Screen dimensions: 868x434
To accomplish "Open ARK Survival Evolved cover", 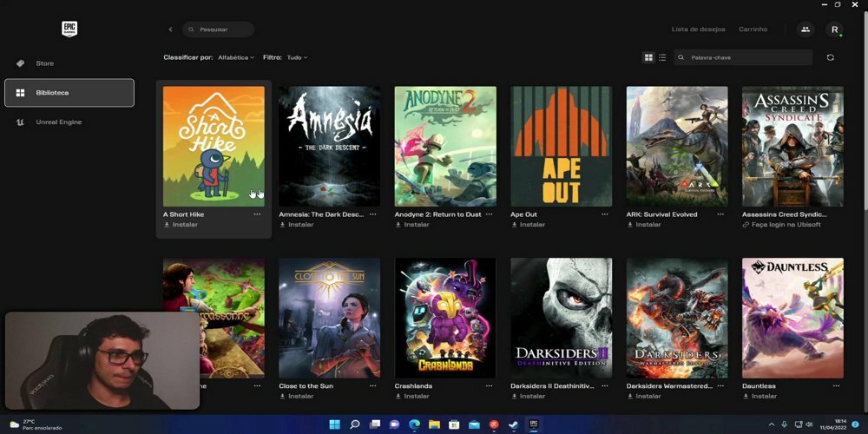I will pyautogui.click(x=677, y=146).
